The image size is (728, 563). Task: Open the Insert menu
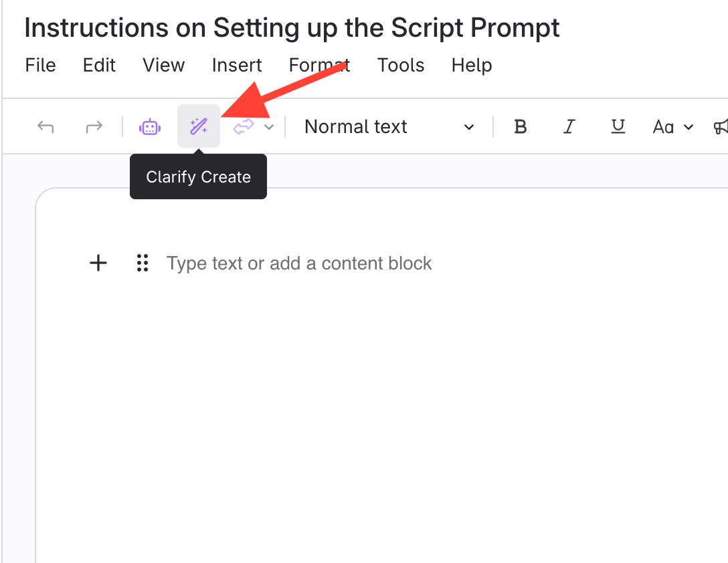coord(237,65)
